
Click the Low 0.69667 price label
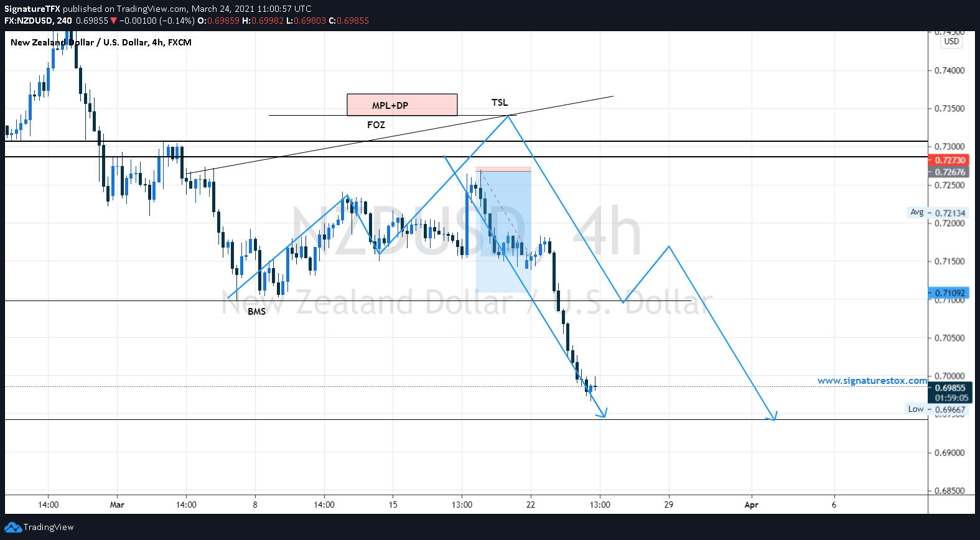coord(937,409)
